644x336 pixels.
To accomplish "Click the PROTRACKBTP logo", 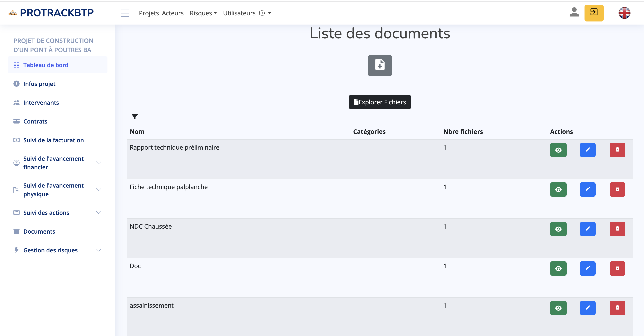I will 51,13.
